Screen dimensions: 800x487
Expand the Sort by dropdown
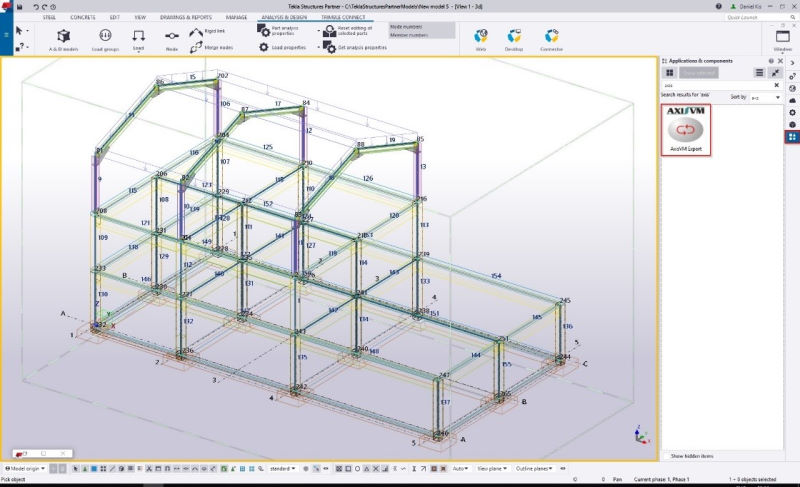pyautogui.click(x=765, y=97)
